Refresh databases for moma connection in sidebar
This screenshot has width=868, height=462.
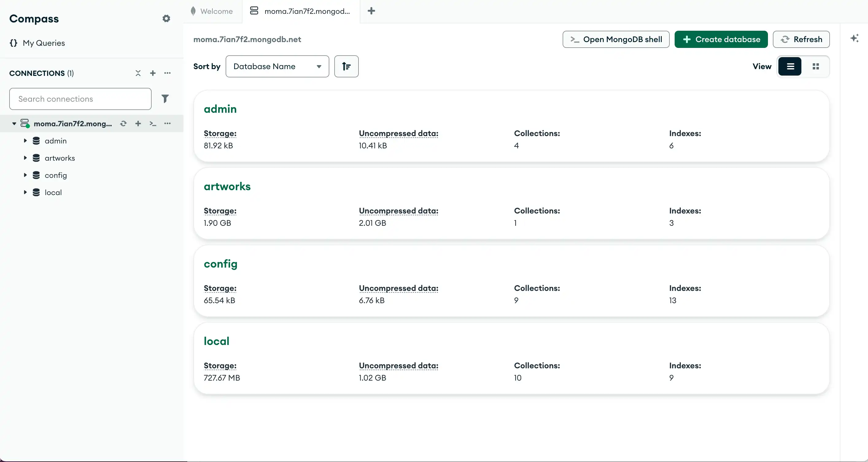(x=123, y=123)
